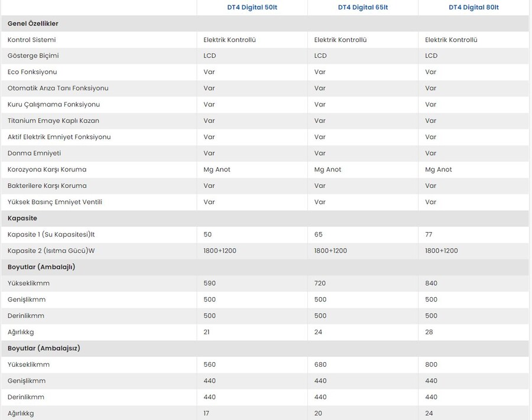Click the Eco Fonksiyonu row label
This screenshot has width=532, height=420.
(x=33, y=72)
